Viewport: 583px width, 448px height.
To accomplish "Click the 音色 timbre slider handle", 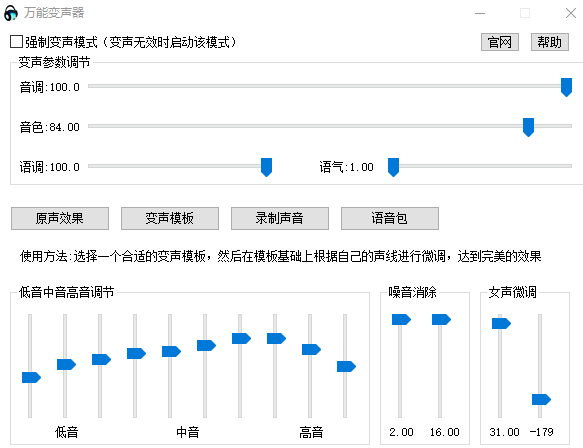I will click(x=528, y=128).
